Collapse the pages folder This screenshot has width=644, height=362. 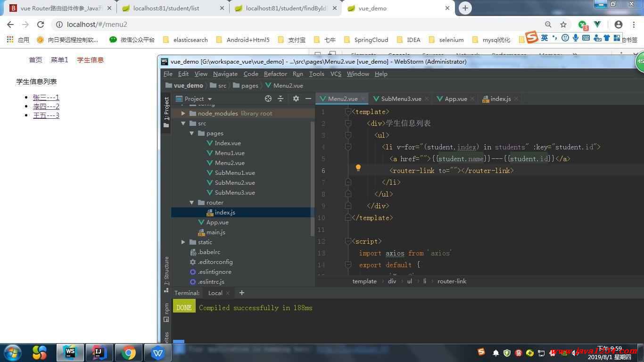[192, 133]
